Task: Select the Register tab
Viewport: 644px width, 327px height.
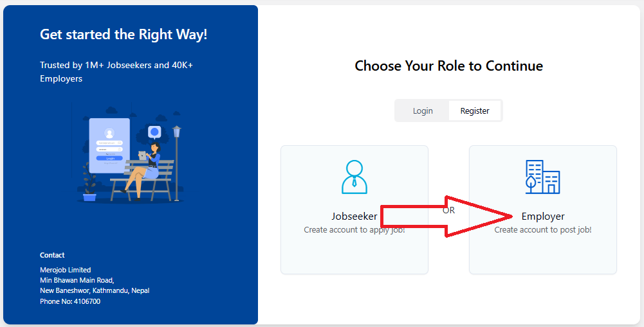Action: (x=475, y=110)
